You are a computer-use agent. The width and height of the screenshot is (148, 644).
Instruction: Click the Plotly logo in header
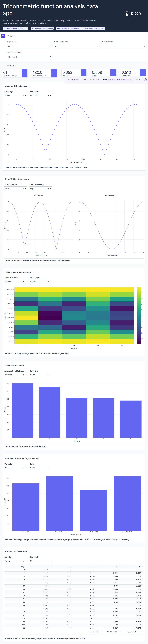(x=133, y=14)
